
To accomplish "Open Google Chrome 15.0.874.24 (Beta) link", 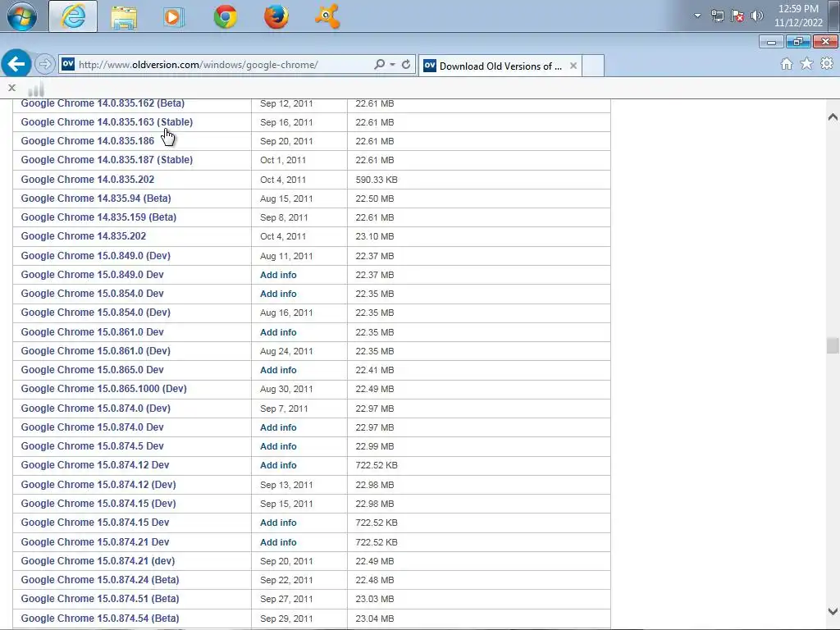I will tap(99, 580).
